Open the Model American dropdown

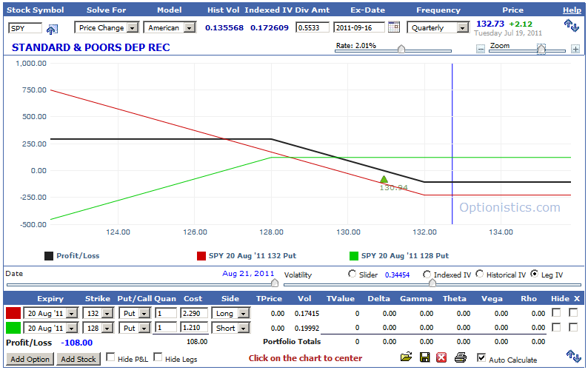tap(170, 27)
